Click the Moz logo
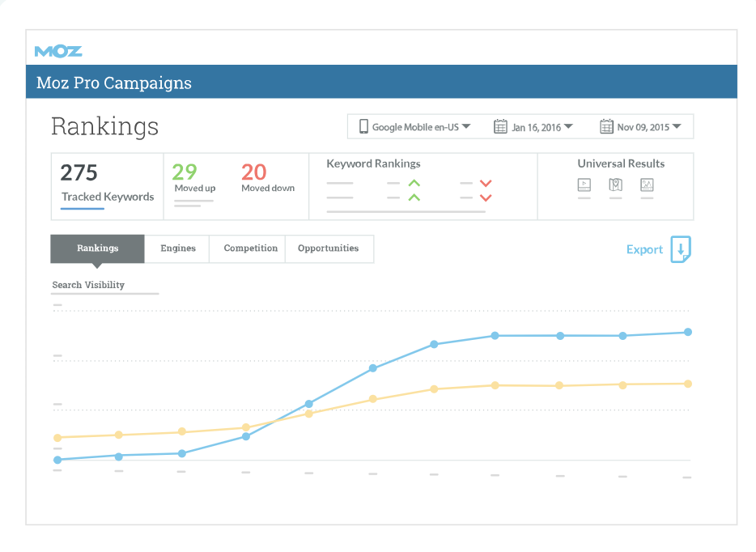Viewport: 756px width, 552px height. (58, 51)
